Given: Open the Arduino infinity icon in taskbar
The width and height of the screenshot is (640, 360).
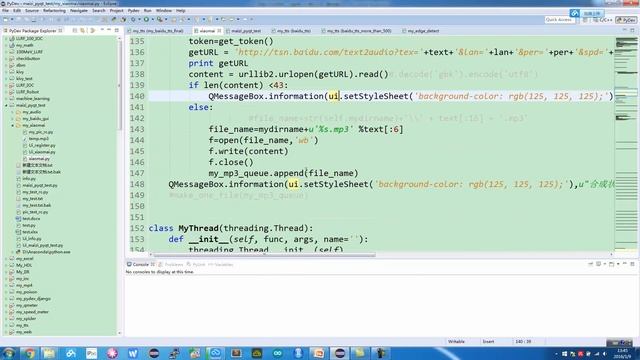Looking at the screenshot, I should point(278,353).
